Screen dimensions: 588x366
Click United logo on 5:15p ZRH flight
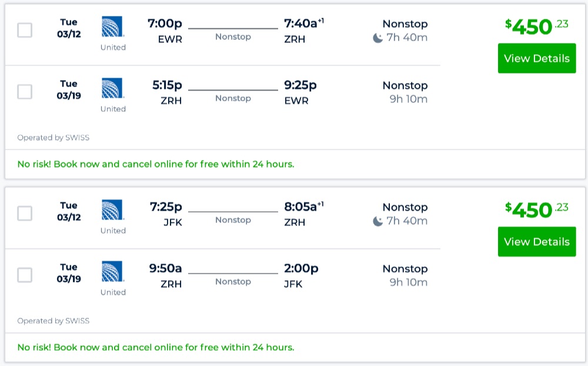pos(112,88)
